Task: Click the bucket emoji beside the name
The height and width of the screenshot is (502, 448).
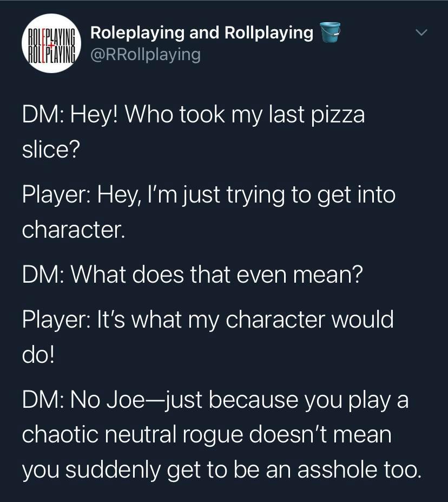Action: click(330, 32)
